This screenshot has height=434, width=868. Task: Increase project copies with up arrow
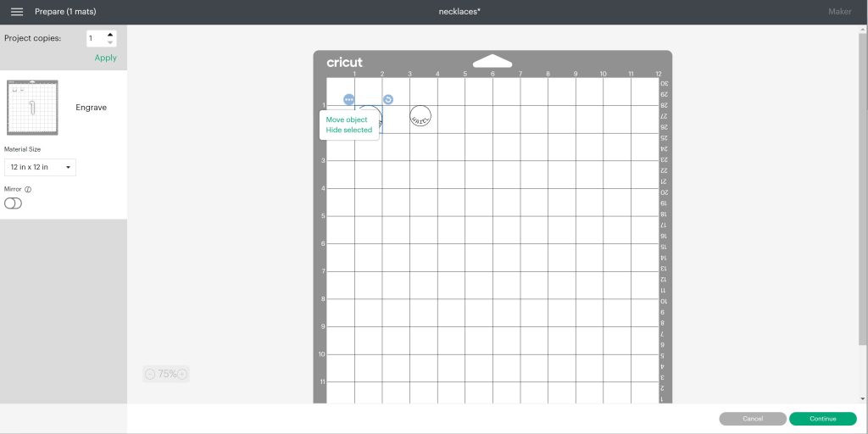click(x=110, y=34)
